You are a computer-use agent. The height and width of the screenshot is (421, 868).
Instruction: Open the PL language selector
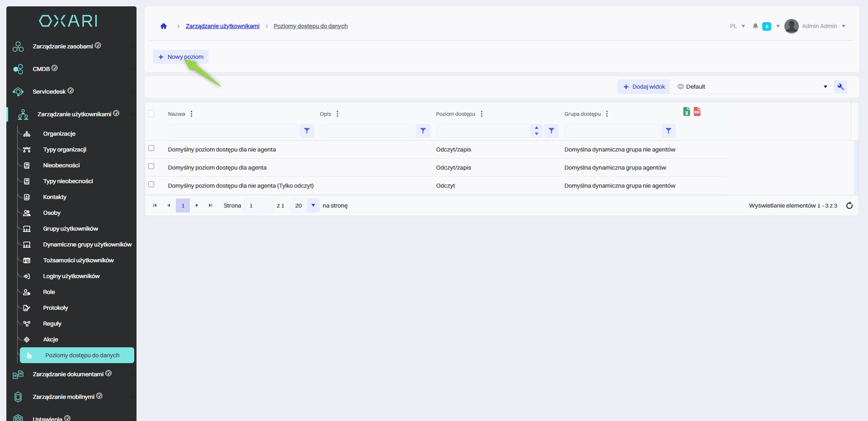pyautogui.click(x=737, y=26)
